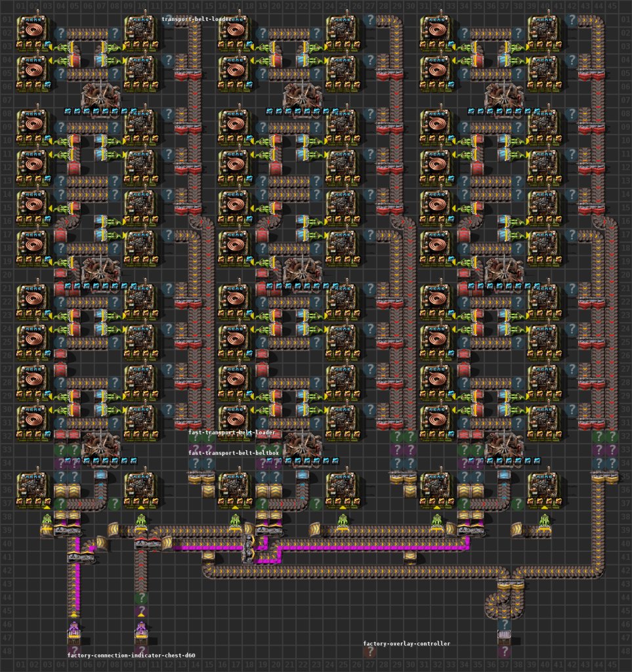
Task: Select the question mark at row 01, column 27
Action: pos(370,20)
